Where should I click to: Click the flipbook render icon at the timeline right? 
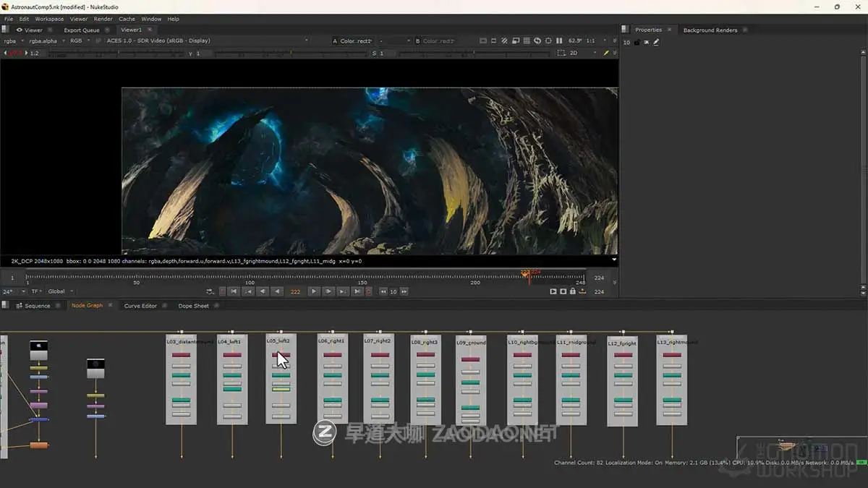click(x=582, y=291)
